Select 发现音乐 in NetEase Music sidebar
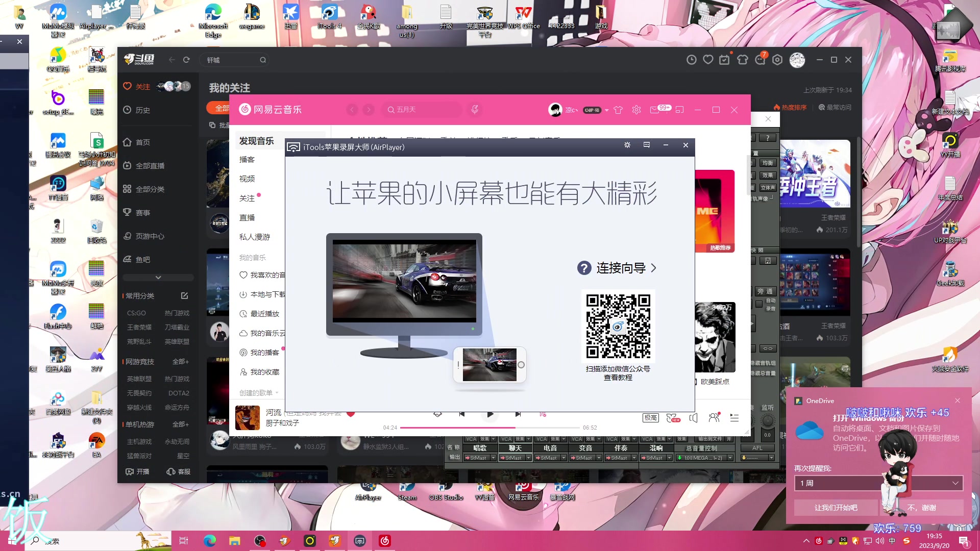980x551 pixels. click(x=257, y=141)
